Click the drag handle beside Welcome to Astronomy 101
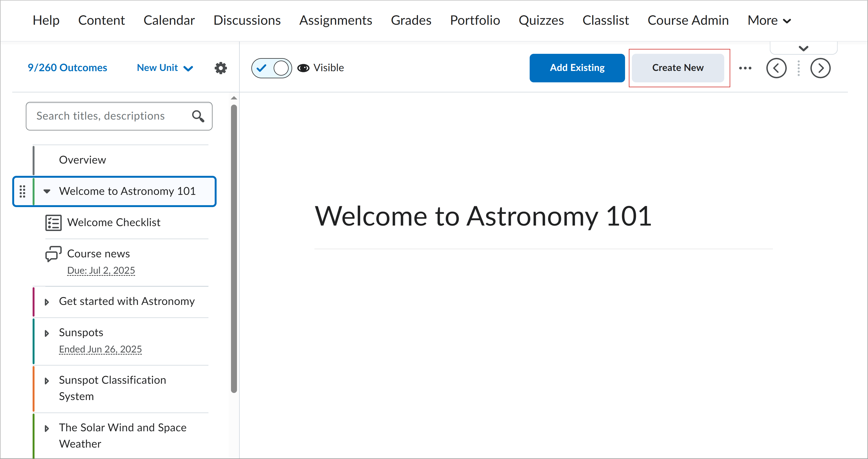 point(22,191)
